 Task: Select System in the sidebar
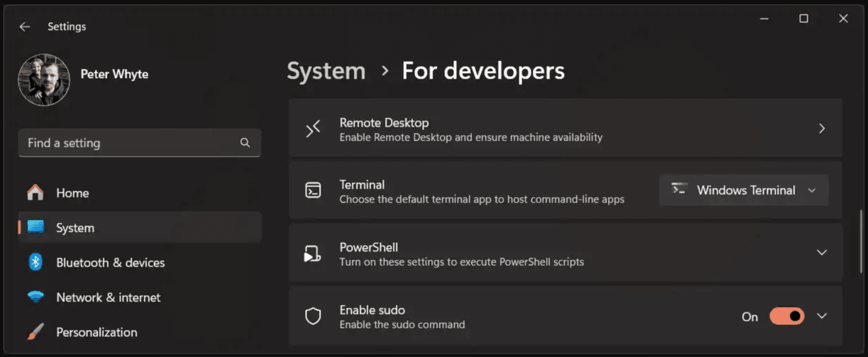(x=75, y=228)
